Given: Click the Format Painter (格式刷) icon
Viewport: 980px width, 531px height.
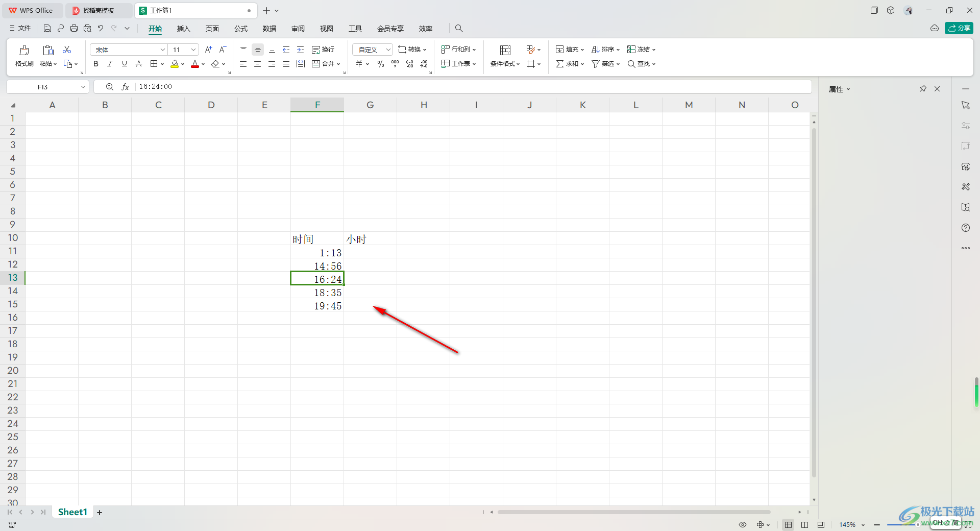Looking at the screenshot, I should pyautogui.click(x=24, y=50).
